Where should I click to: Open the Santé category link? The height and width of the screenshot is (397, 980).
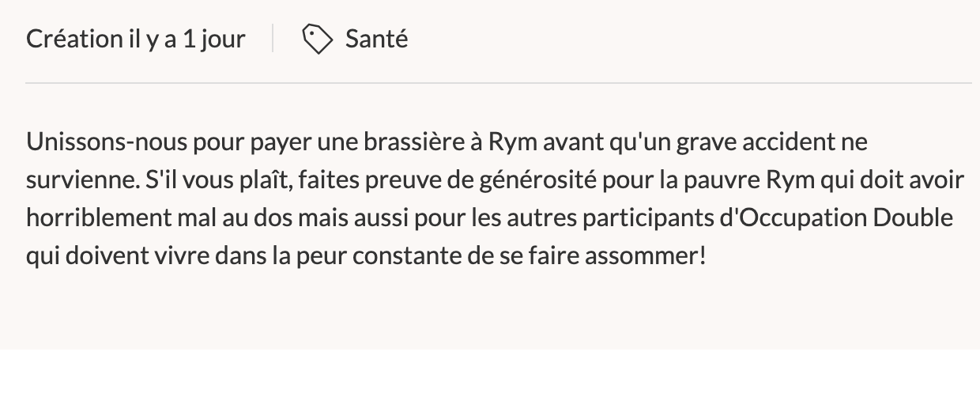coord(377,38)
